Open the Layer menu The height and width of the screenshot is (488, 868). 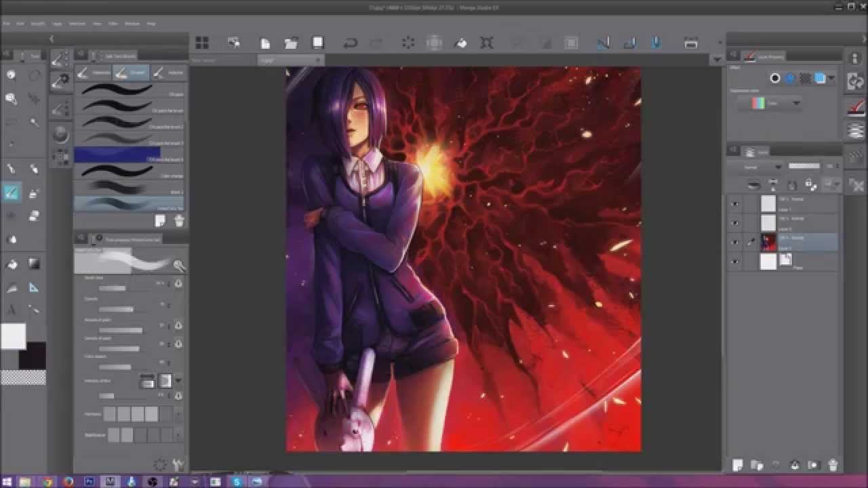[57, 23]
